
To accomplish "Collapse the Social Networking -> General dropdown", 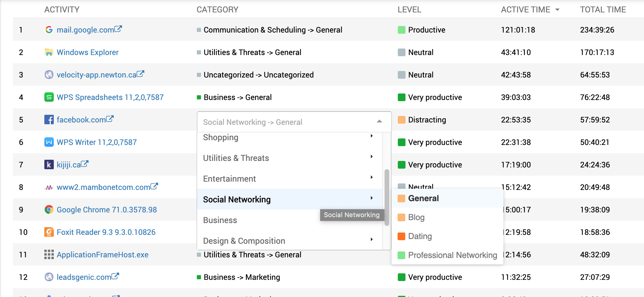I will pos(379,121).
